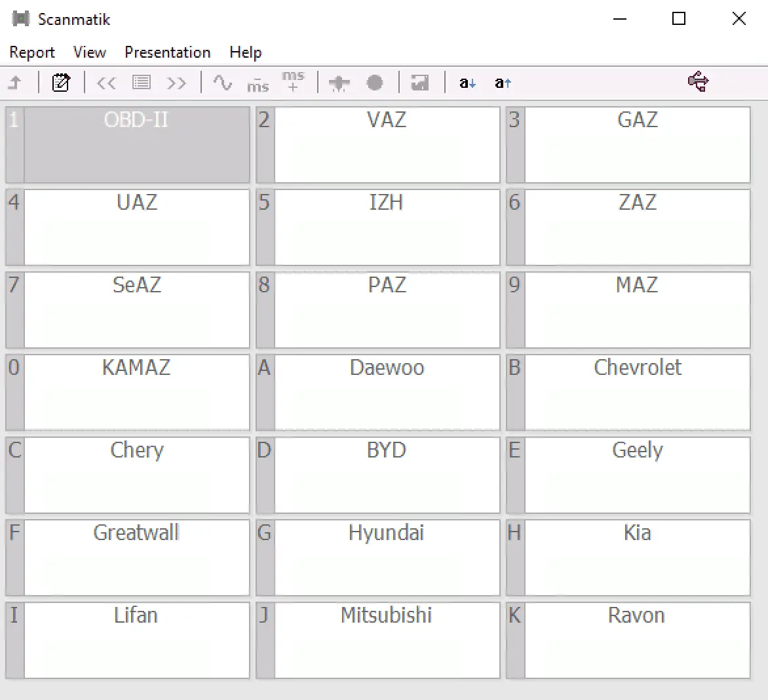Click the increase font size icon
Screen dimensions: 768x700
click(x=503, y=83)
